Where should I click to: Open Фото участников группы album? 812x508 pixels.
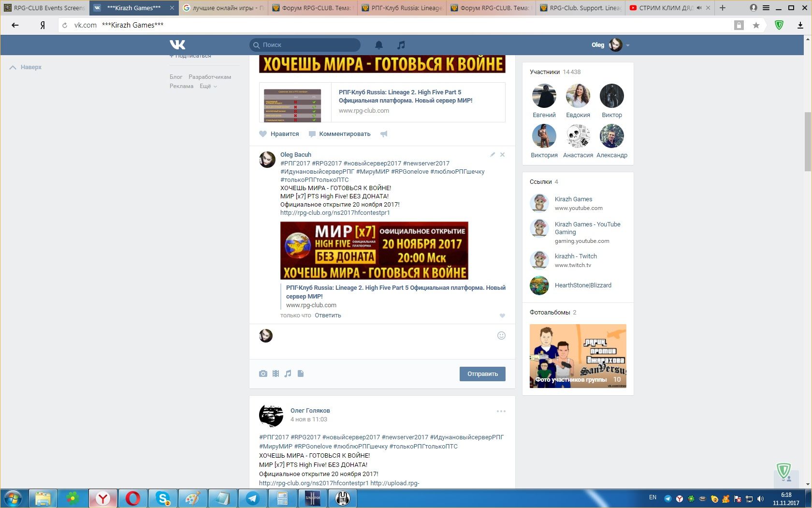pyautogui.click(x=578, y=356)
